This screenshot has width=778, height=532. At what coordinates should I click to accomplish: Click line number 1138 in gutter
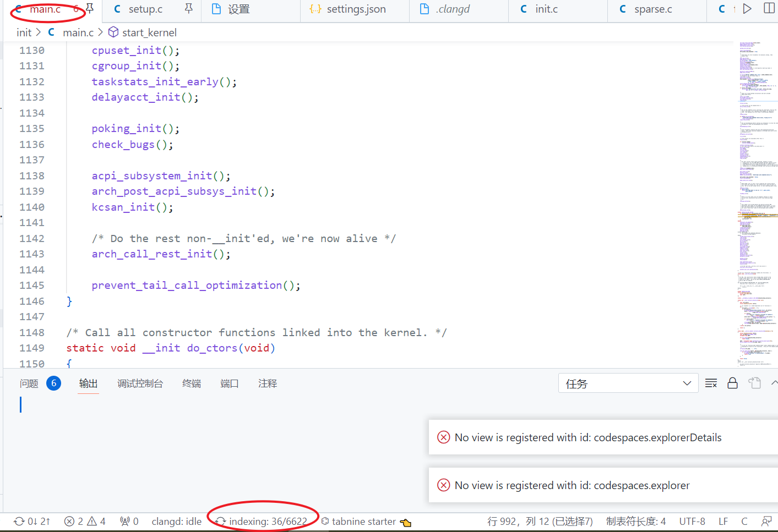(x=32, y=175)
